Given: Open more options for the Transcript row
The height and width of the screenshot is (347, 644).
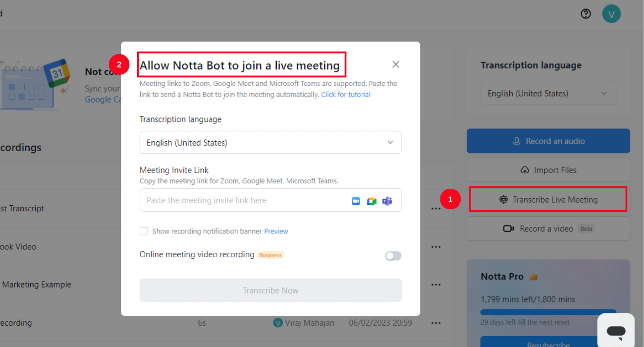Looking at the screenshot, I should coord(436,209).
